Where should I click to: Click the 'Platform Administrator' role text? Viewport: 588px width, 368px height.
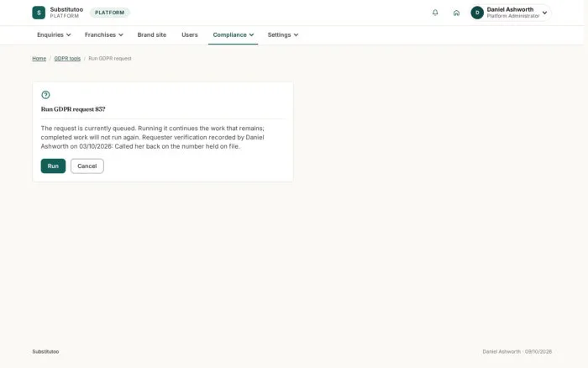(x=513, y=16)
